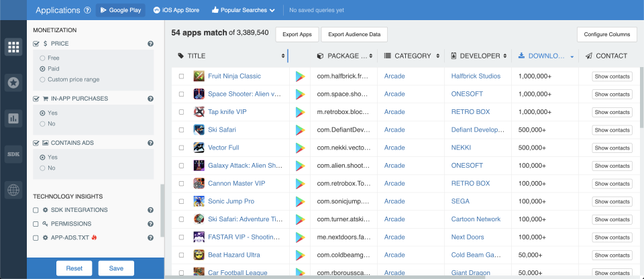
Task: Save the current query
Action: pos(116,268)
